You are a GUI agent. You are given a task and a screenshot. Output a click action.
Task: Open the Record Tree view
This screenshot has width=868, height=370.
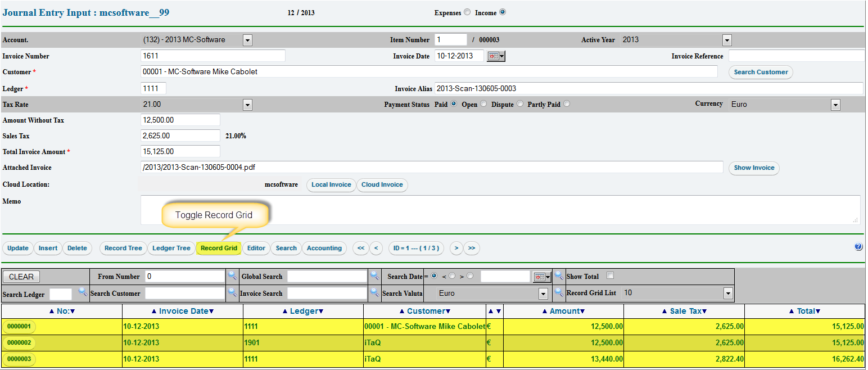pos(123,248)
